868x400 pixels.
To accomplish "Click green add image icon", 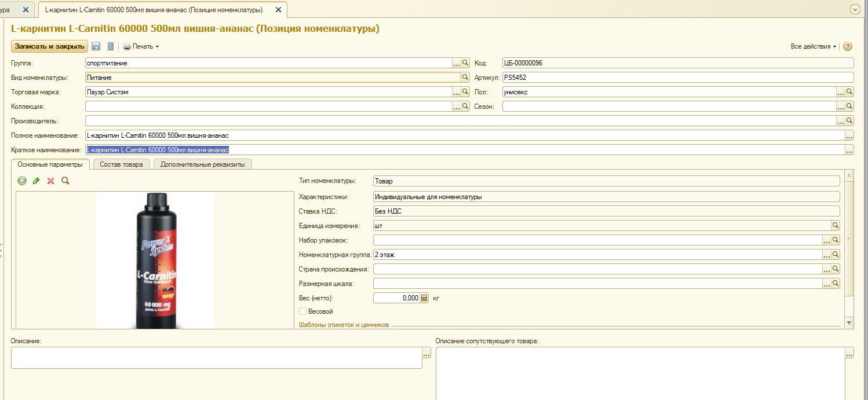I will [x=22, y=181].
